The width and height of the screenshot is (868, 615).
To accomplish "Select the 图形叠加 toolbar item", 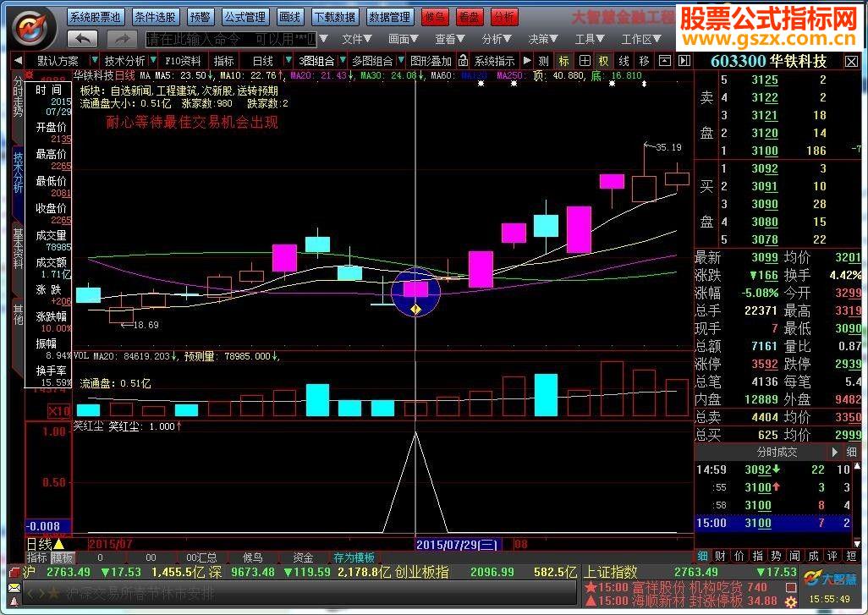I will (x=431, y=60).
